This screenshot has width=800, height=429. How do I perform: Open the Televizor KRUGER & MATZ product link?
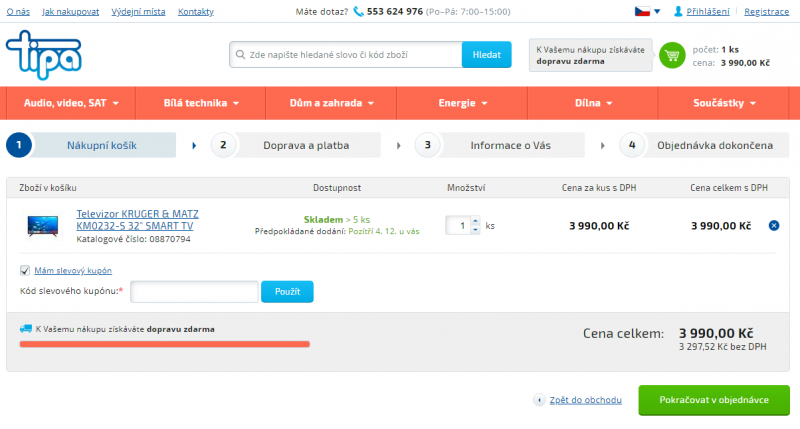pos(137,220)
